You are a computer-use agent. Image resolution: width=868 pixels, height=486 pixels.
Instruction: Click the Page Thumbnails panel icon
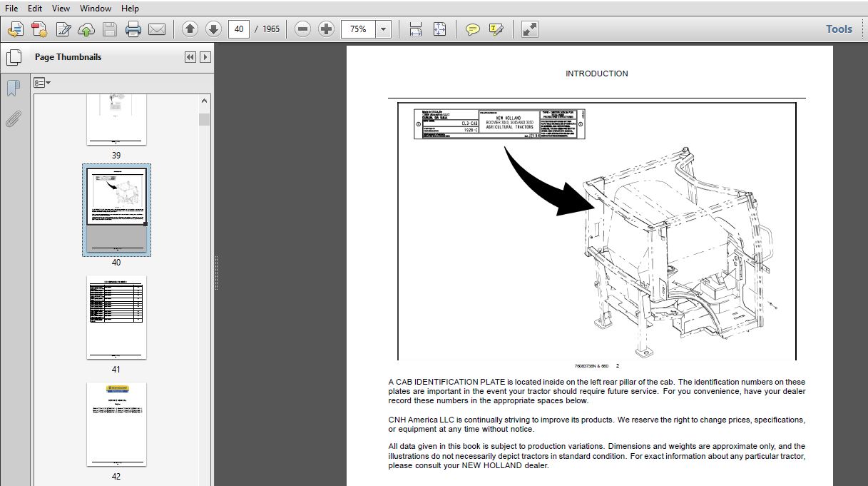[13, 57]
